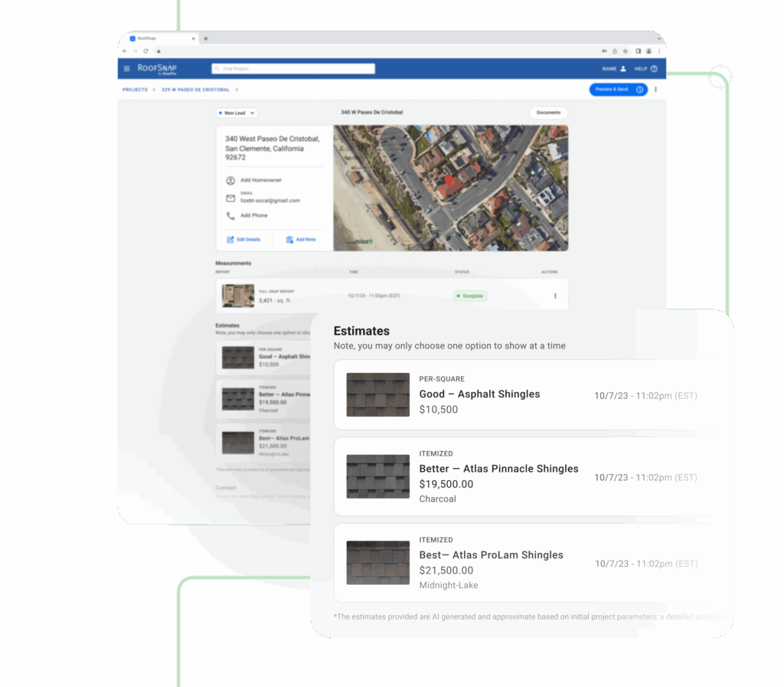The image size is (784, 687).
Task: Click the email envelope icon
Action: pyautogui.click(x=230, y=198)
